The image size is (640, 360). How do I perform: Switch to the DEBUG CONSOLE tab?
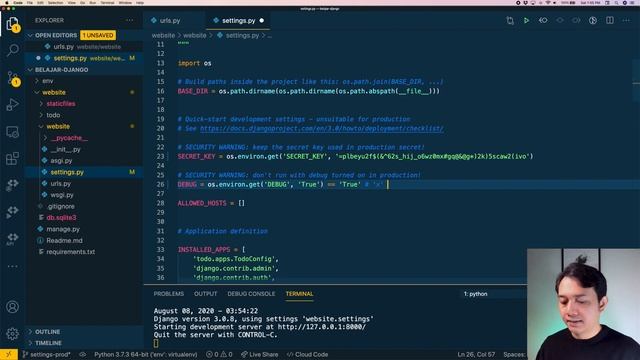coord(251,294)
